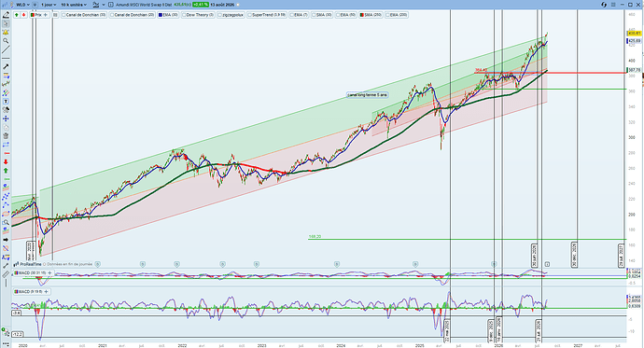Toggle the EMA (50) checkbox

click(x=338, y=15)
